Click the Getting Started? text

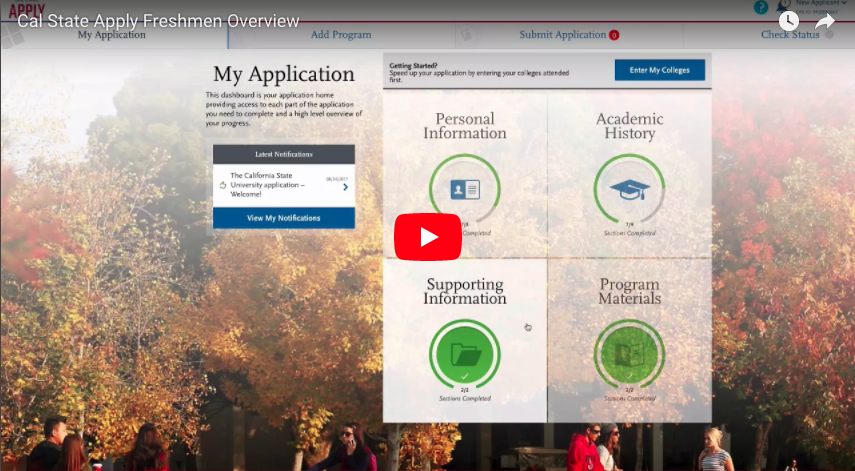pyautogui.click(x=413, y=65)
